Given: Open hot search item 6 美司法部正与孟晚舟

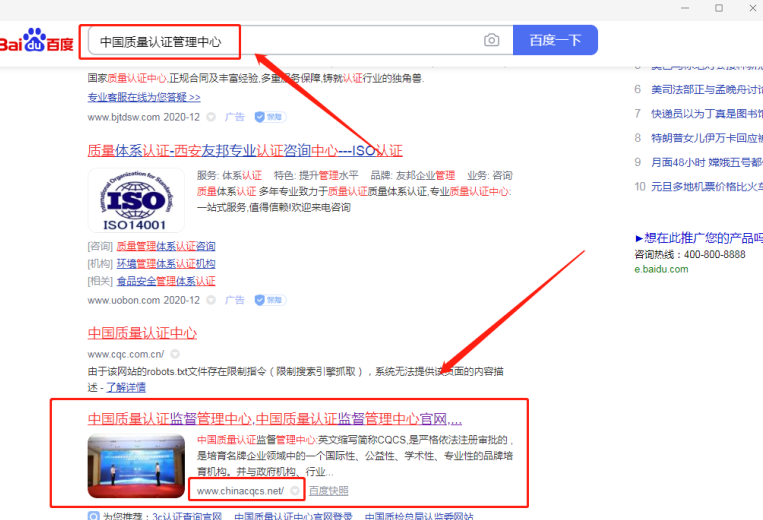Looking at the screenshot, I should tap(707, 90).
